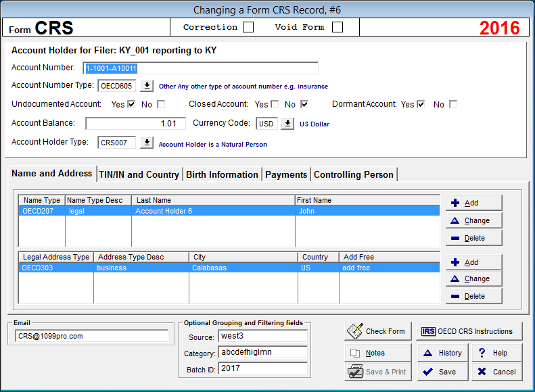Viewport: 535px width, 392px height.
Task: Click the triangle icon of the name Change button
Action: click(x=455, y=220)
